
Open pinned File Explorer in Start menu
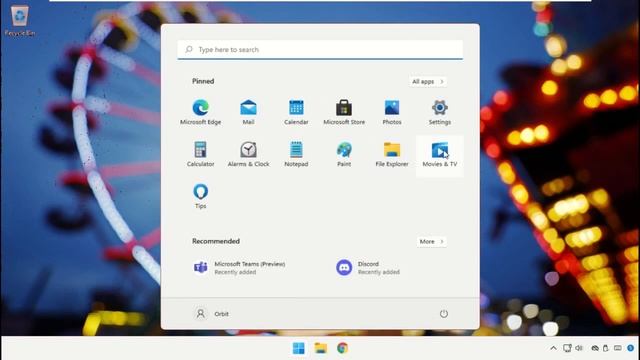click(x=392, y=154)
